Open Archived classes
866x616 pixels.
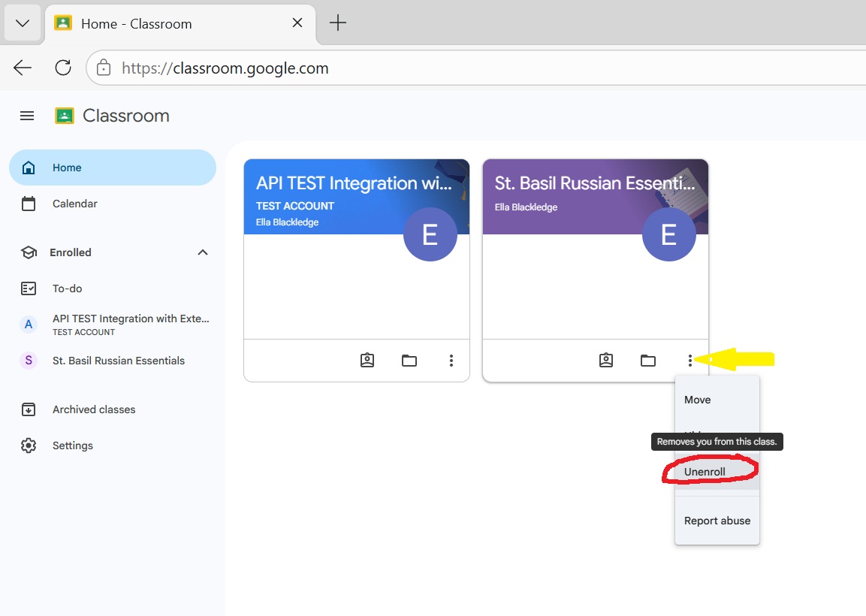point(93,409)
